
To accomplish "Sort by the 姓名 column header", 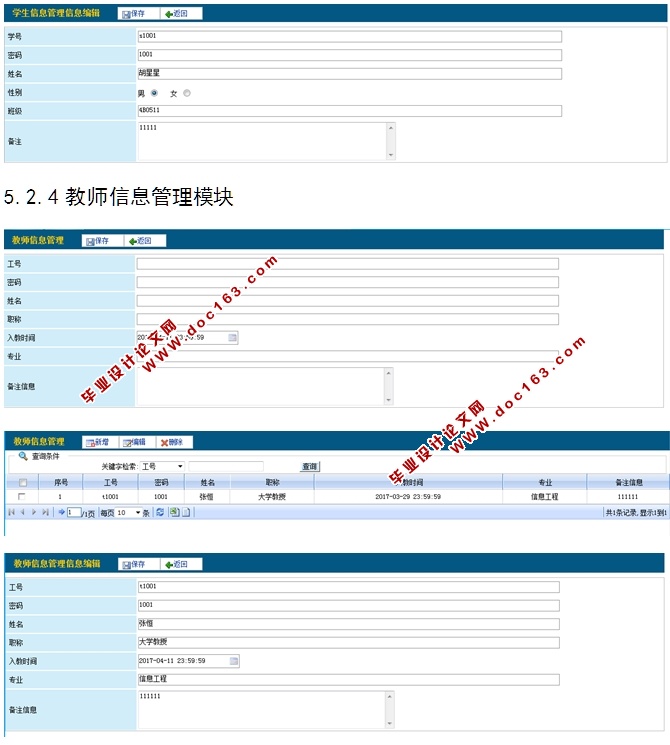I will coord(208,482).
